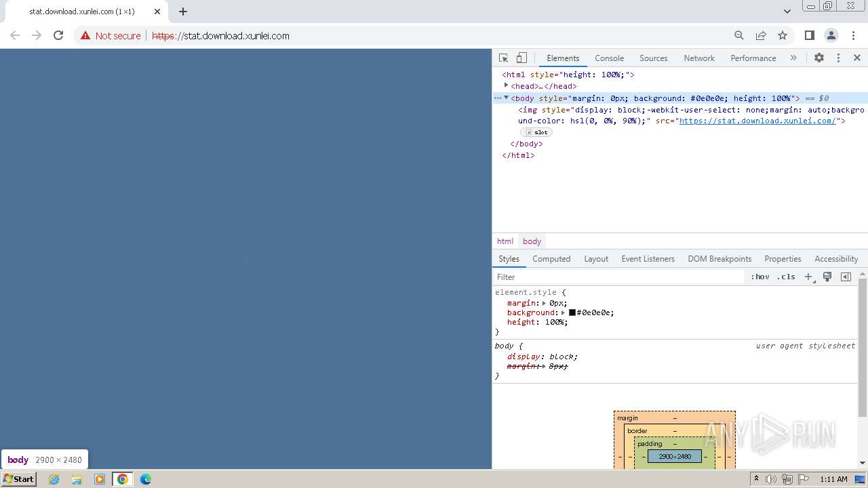
Task: Add a new style rule with plus icon
Action: (808, 277)
